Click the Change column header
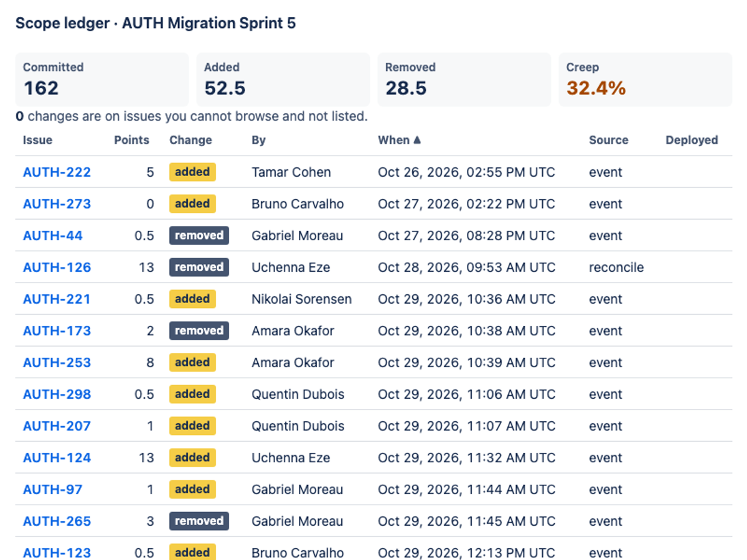 tap(190, 140)
